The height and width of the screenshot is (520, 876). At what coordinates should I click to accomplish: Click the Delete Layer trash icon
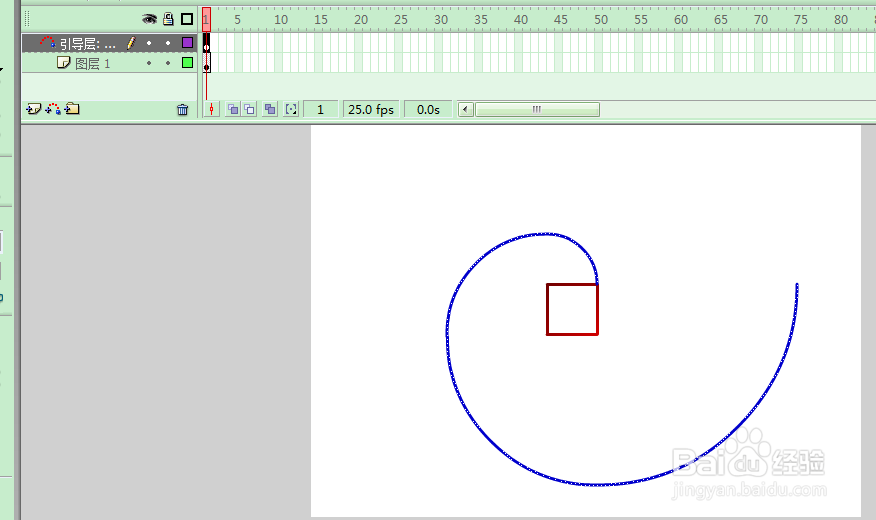(183, 109)
